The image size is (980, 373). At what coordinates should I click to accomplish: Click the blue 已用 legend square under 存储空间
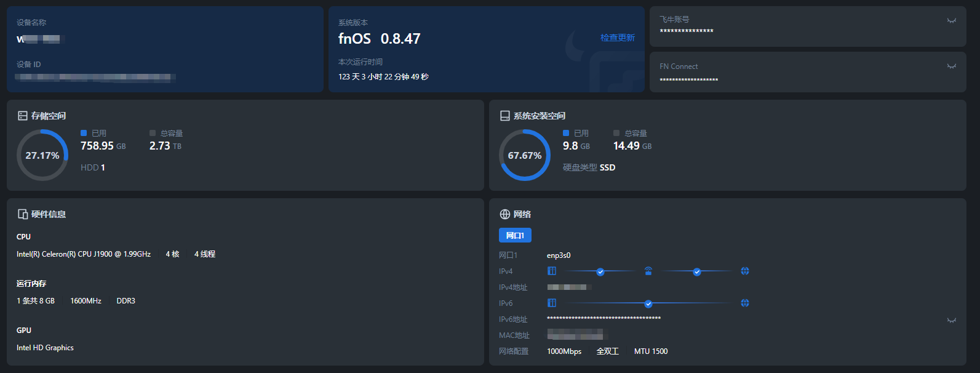point(84,133)
